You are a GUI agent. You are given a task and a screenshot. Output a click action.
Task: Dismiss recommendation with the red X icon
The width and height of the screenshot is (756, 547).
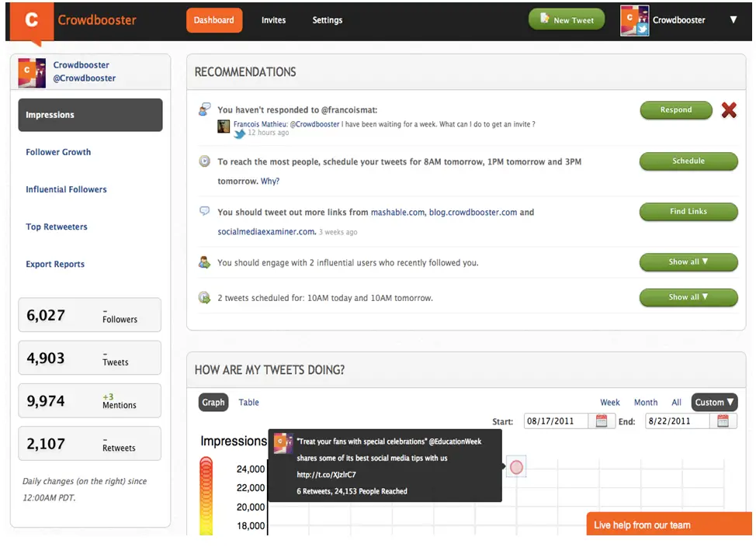click(x=728, y=110)
